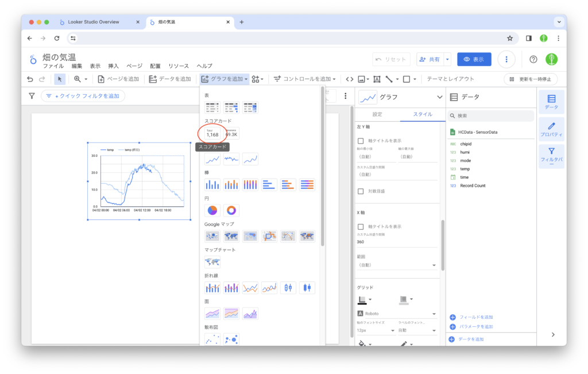Insert a pie chart from the 円 section
This screenshot has height=374, width=588.
pos(212,210)
